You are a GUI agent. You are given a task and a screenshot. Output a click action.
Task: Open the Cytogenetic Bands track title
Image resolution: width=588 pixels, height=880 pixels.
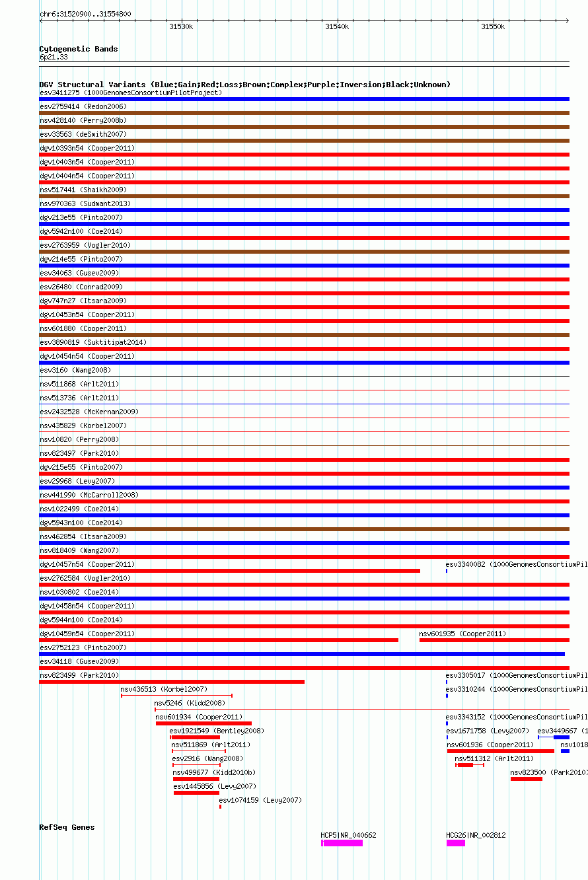click(79, 49)
